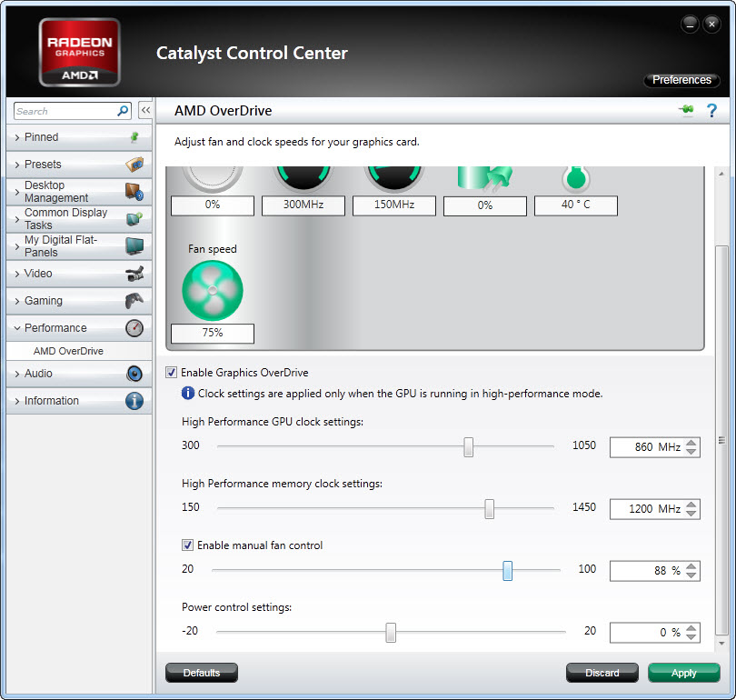Click the Performance gauge icon
Image resolution: width=736 pixels, height=700 pixels.
tap(134, 327)
